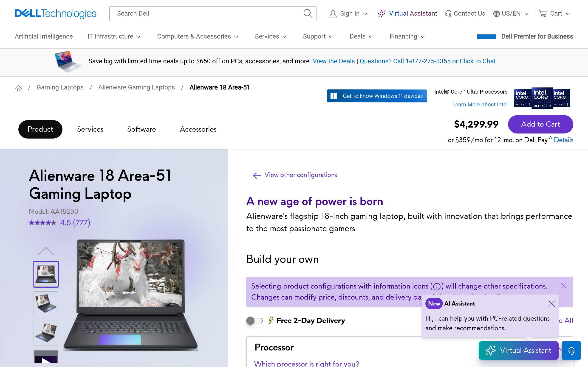Switch to the Accessories tab

pyautogui.click(x=198, y=129)
